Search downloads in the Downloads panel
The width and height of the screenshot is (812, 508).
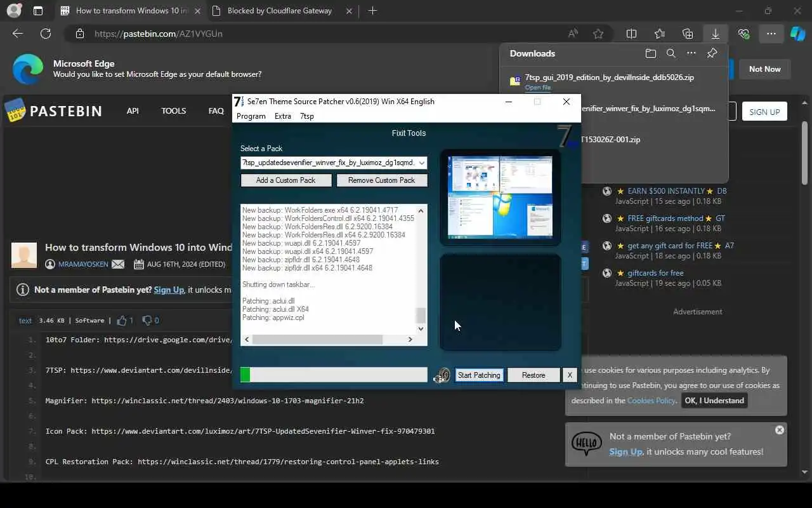[x=671, y=53]
